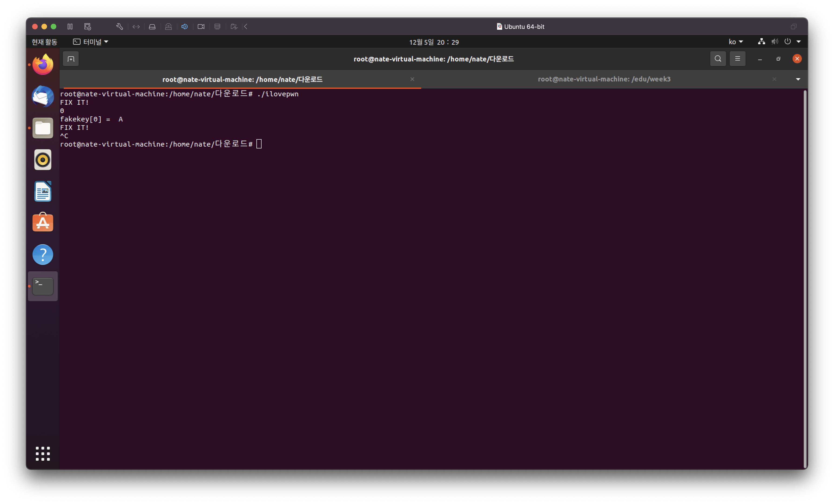Click the terminal search icon
The image size is (834, 504).
pyautogui.click(x=718, y=59)
